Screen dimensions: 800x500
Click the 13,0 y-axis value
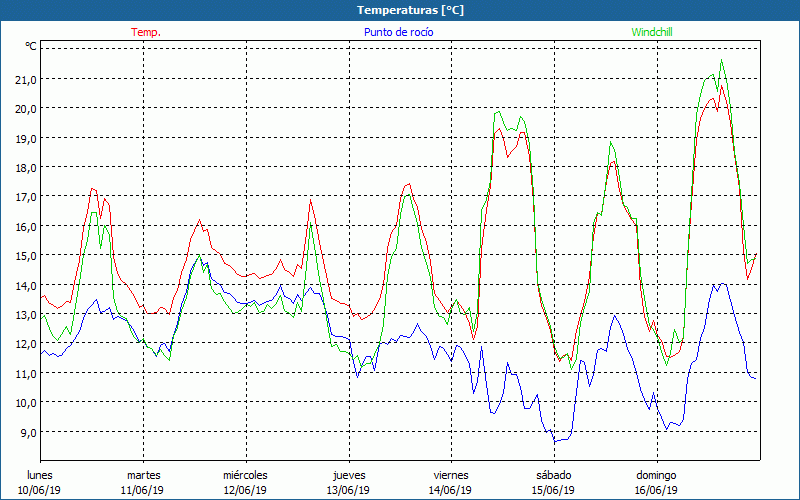pyautogui.click(x=26, y=315)
